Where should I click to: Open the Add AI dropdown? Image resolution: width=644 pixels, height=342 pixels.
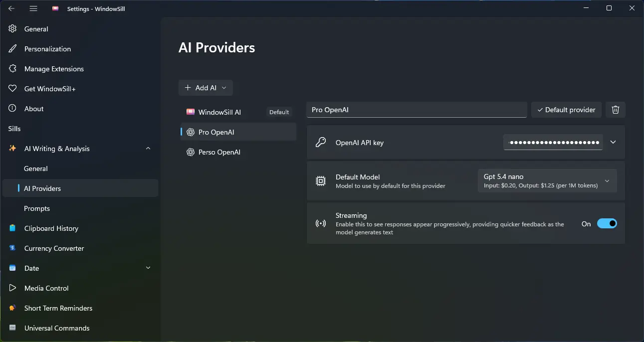point(206,88)
